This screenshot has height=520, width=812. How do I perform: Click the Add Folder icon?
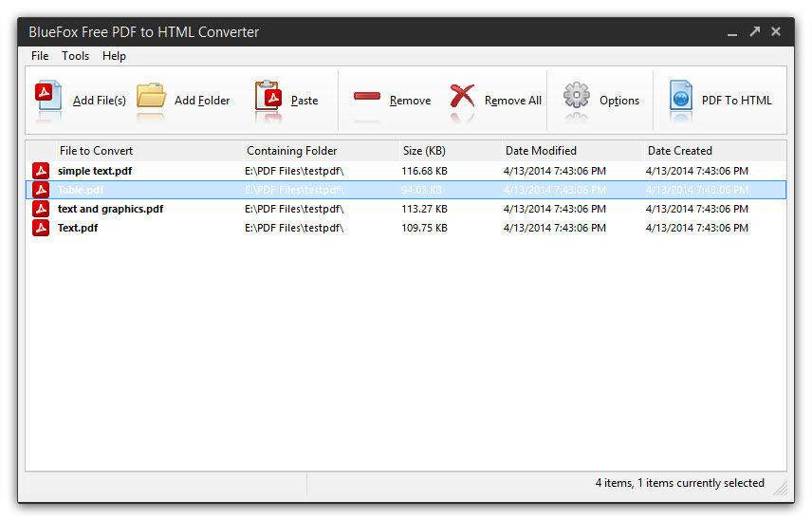click(x=151, y=96)
